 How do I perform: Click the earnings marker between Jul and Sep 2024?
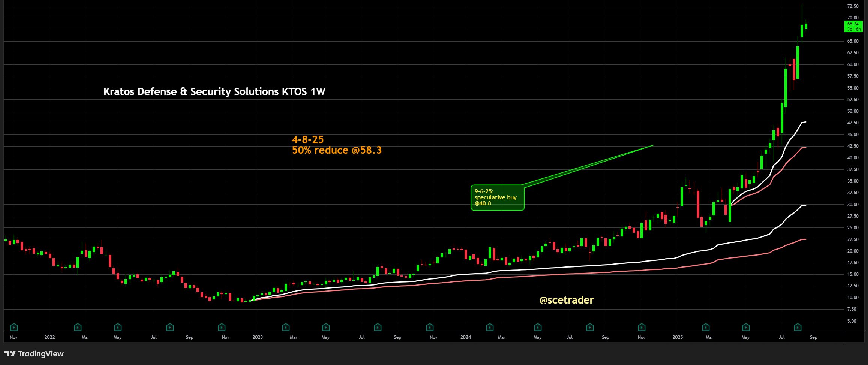tap(590, 328)
